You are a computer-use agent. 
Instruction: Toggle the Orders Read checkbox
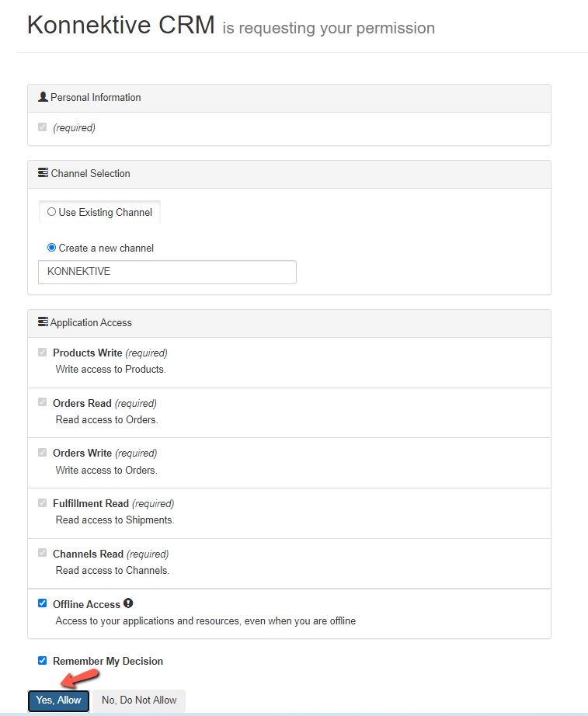point(43,403)
